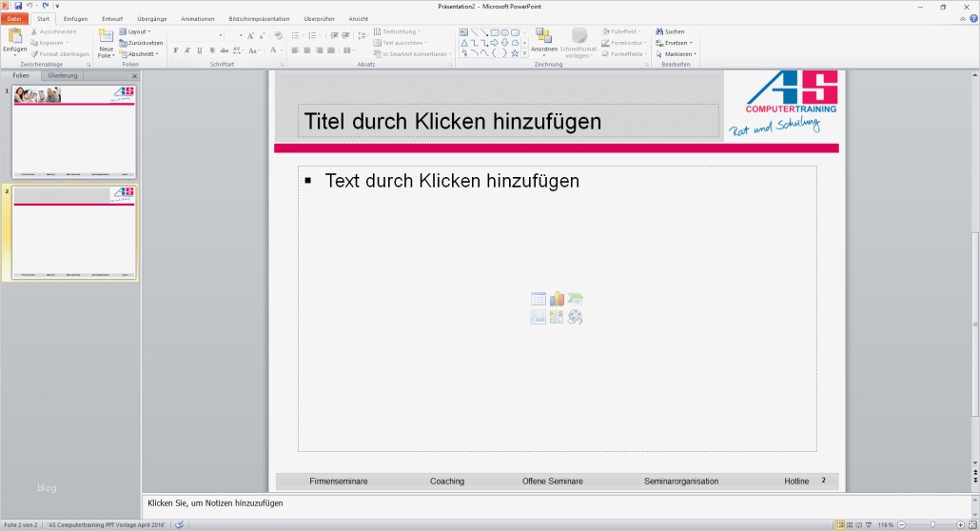
Task: Select the right arrow shape in gallery
Action: [495, 43]
